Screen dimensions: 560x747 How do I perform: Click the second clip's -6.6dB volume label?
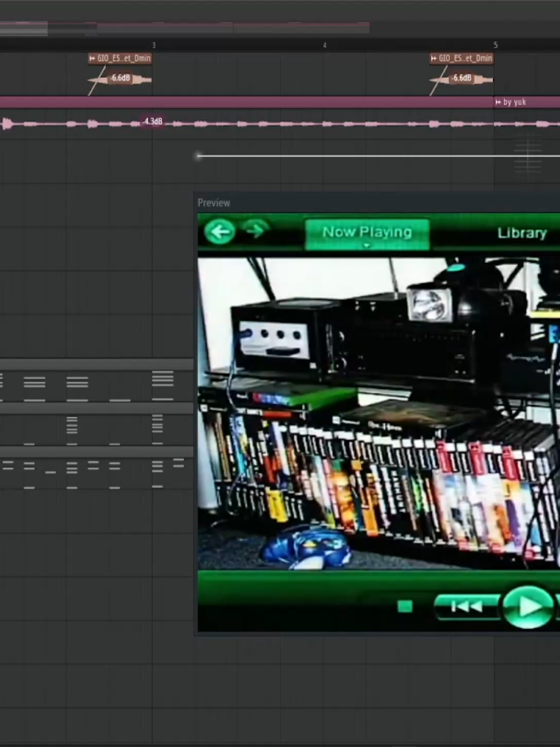[x=461, y=78]
